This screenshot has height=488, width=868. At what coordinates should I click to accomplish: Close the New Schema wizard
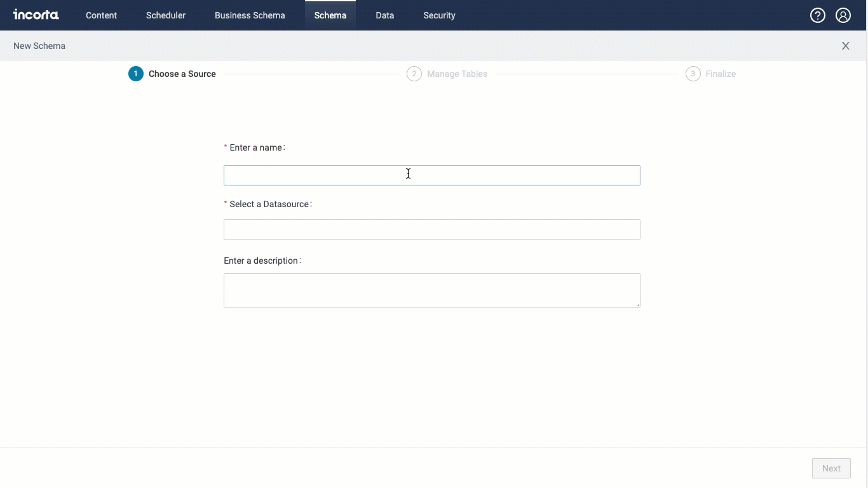846,46
